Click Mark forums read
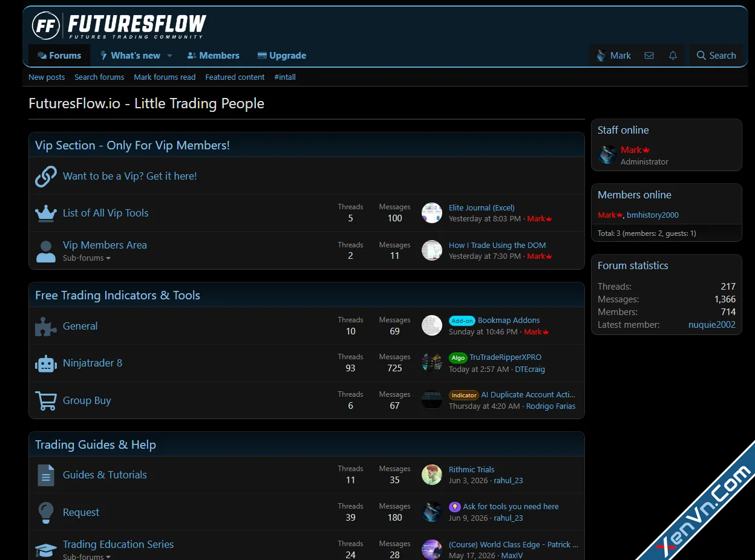 point(165,77)
